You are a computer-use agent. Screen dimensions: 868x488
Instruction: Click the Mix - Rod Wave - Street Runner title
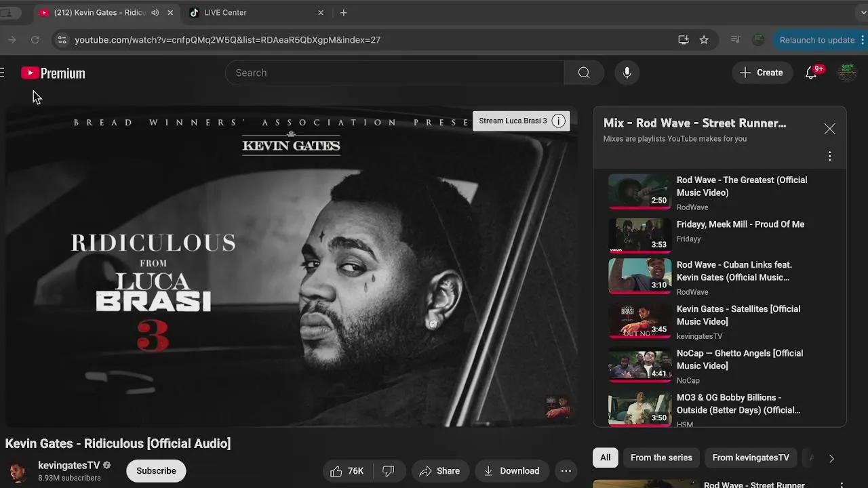point(695,123)
